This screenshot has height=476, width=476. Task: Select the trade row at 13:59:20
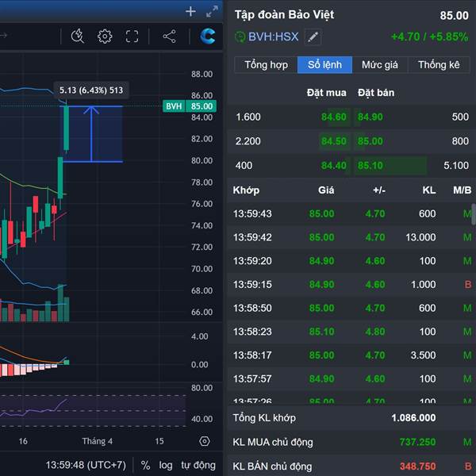click(x=351, y=261)
